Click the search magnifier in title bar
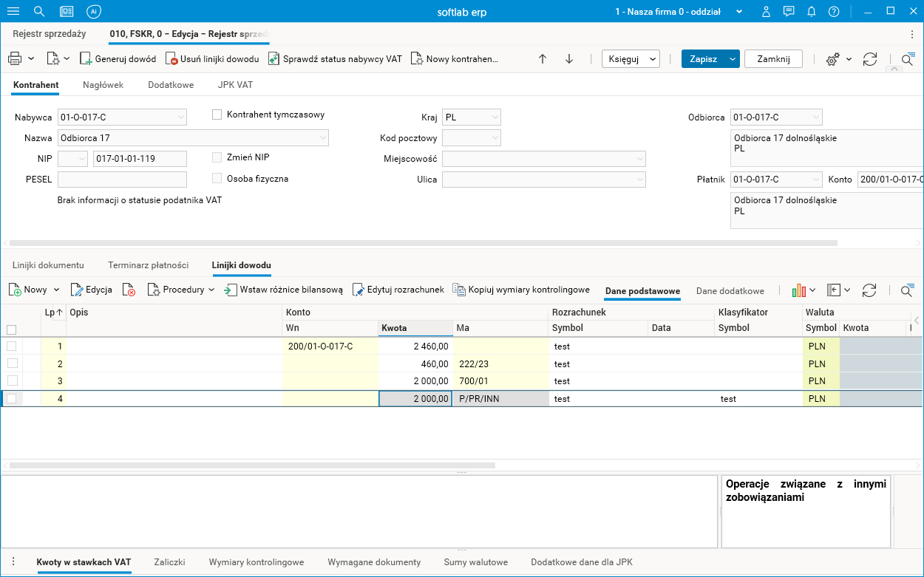This screenshot has height=577, width=924. click(x=39, y=12)
